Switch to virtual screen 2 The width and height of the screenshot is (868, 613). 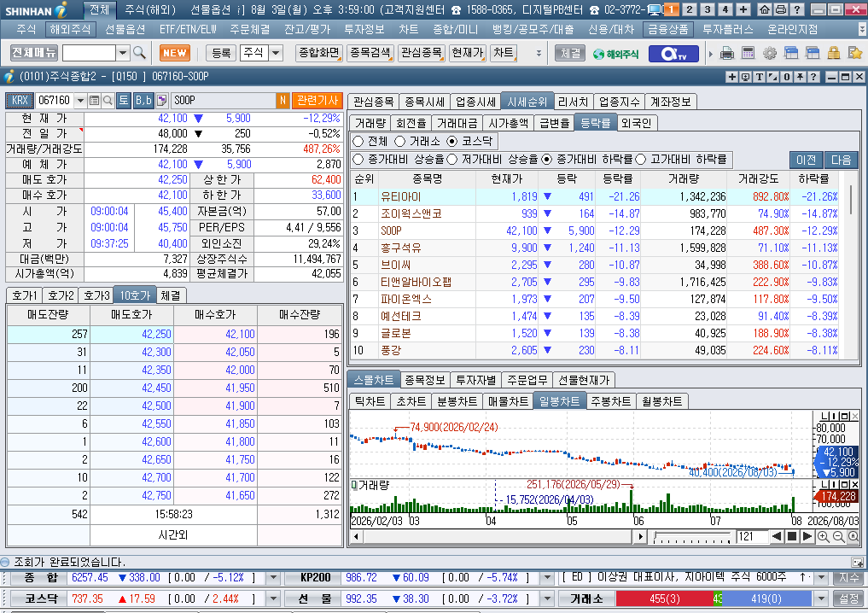[690, 9]
